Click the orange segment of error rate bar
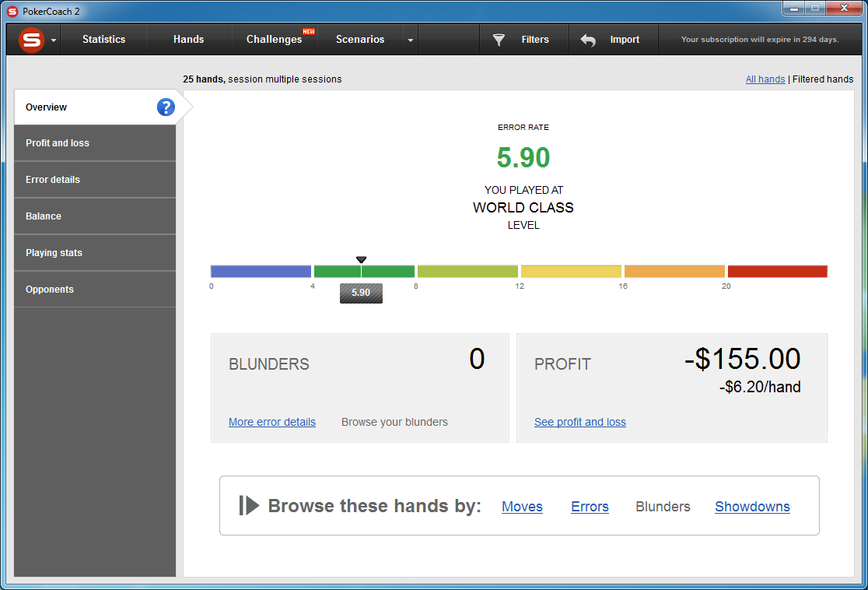Image resolution: width=868 pixels, height=590 pixels. (674, 272)
